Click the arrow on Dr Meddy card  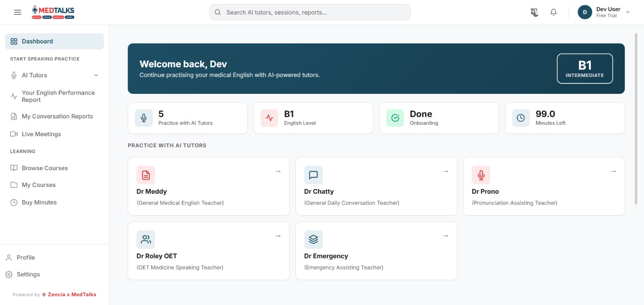[278, 171]
